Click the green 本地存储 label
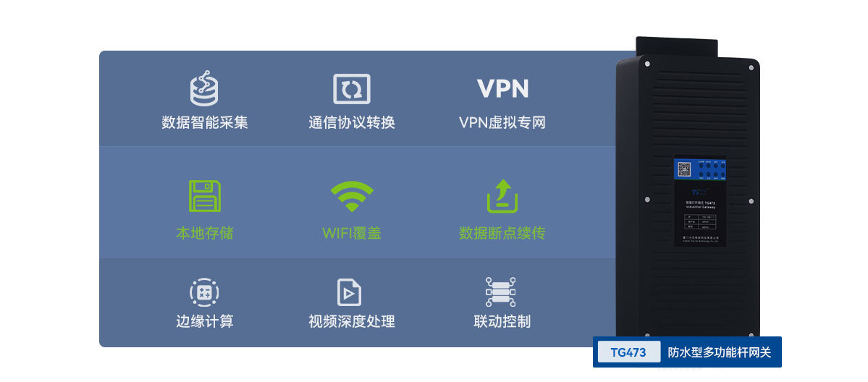The width and height of the screenshot is (868, 382). 204,233
